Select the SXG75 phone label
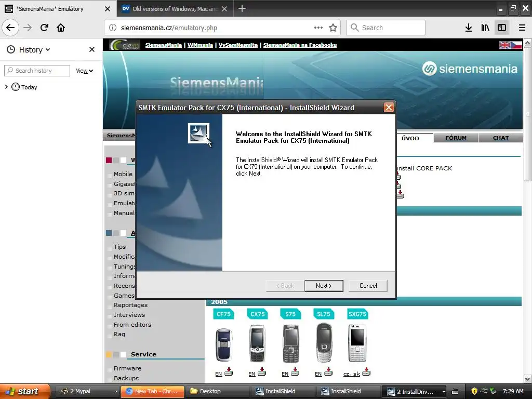The image size is (532, 399). pyautogui.click(x=357, y=314)
